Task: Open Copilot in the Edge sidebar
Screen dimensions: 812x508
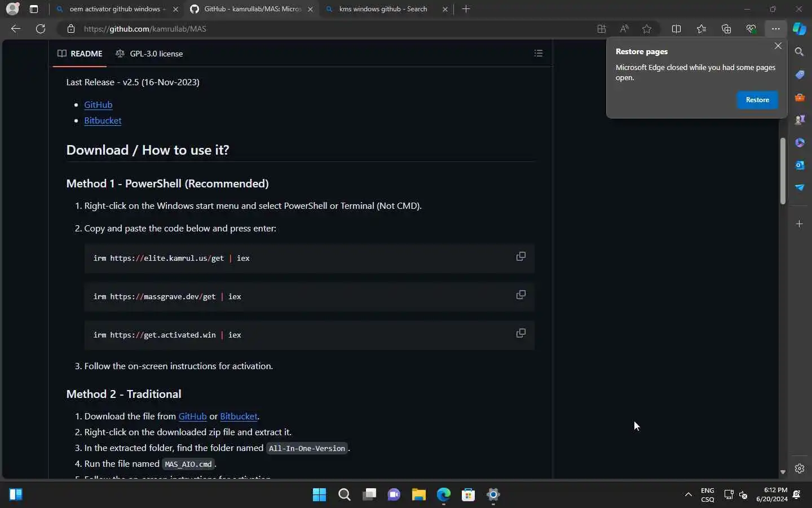Action: point(800,29)
